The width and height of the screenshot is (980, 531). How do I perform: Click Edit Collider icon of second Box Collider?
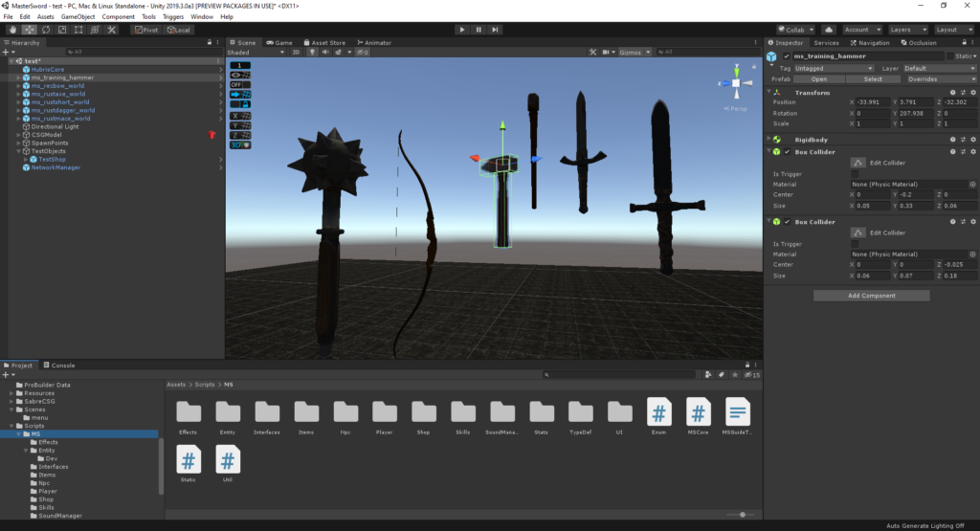[x=858, y=232]
